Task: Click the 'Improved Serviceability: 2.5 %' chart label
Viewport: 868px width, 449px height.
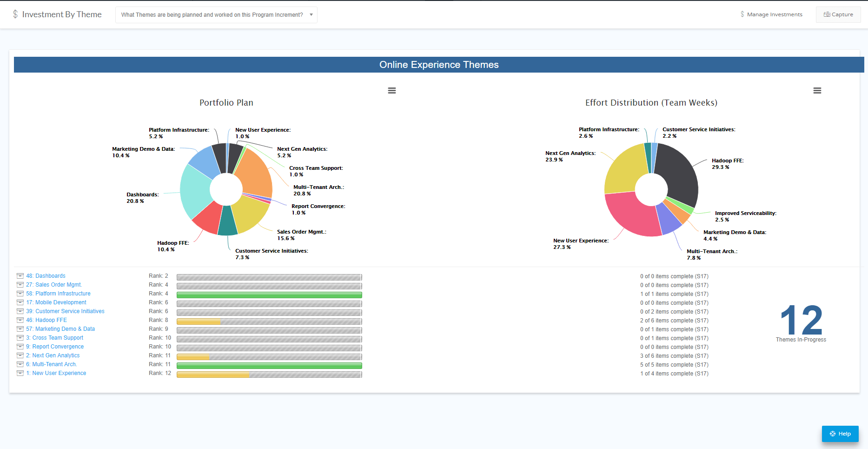Action: coord(746,216)
